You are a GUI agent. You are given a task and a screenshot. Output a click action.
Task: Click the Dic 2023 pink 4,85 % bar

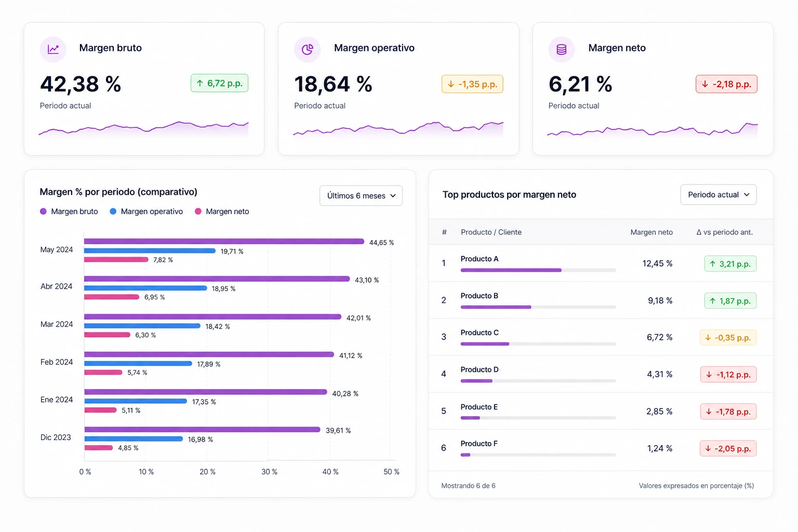(x=99, y=448)
